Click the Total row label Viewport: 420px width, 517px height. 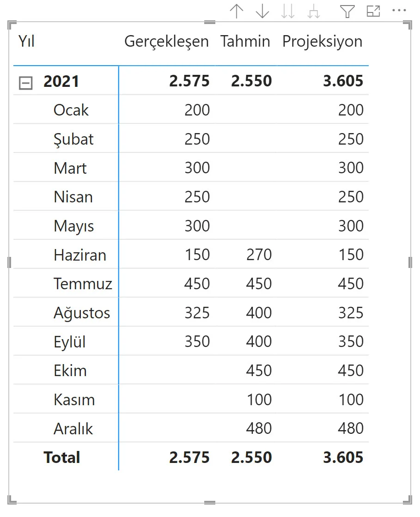point(62,458)
